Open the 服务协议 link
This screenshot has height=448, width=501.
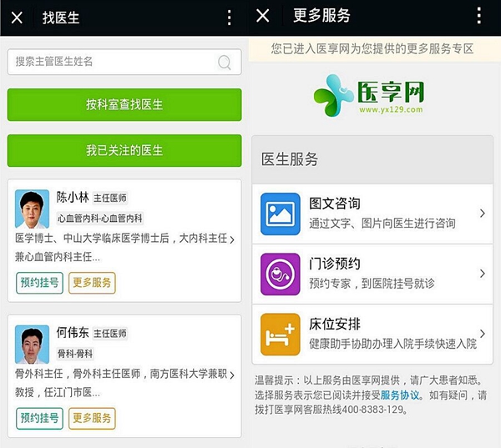coord(400,395)
